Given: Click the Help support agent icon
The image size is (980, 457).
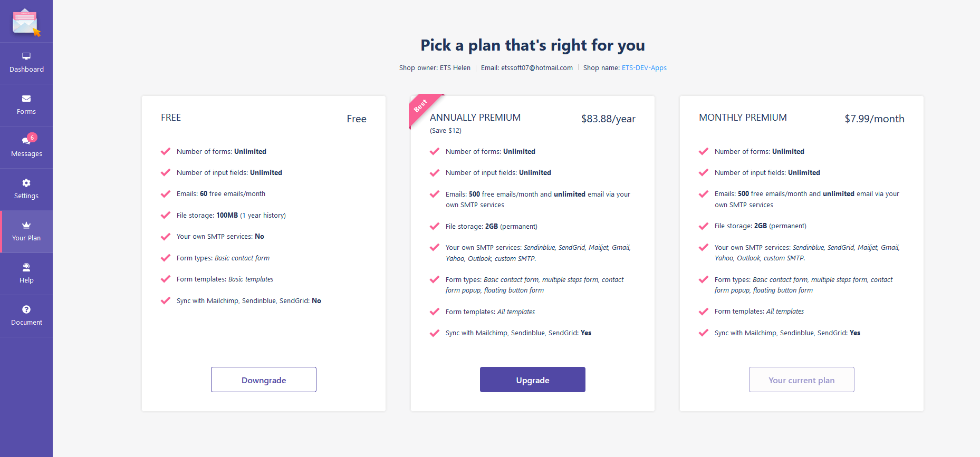Looking at the screenshot, I should 26,267.
